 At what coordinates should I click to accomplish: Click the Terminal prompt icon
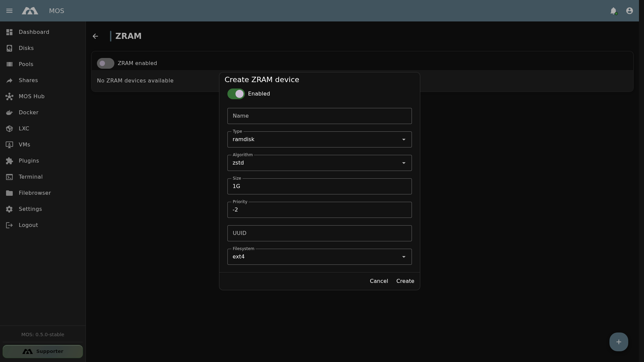pos(9,177)
